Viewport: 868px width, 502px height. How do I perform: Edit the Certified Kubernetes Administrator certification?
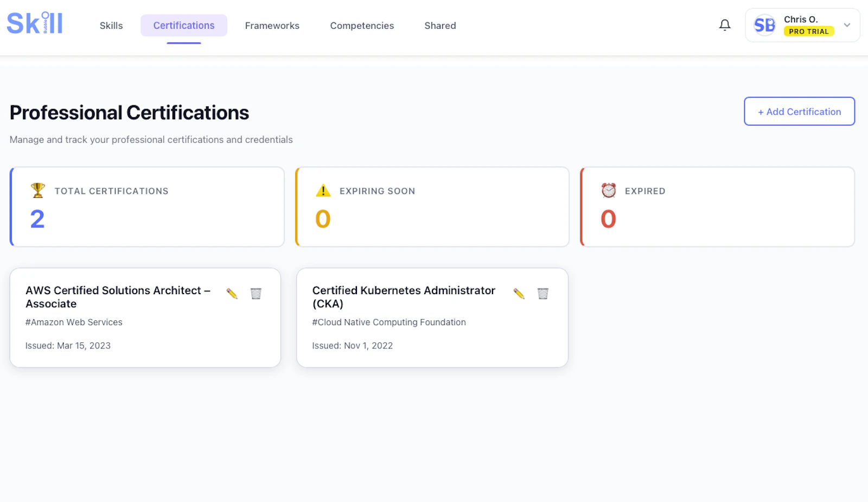click(519, 294)
